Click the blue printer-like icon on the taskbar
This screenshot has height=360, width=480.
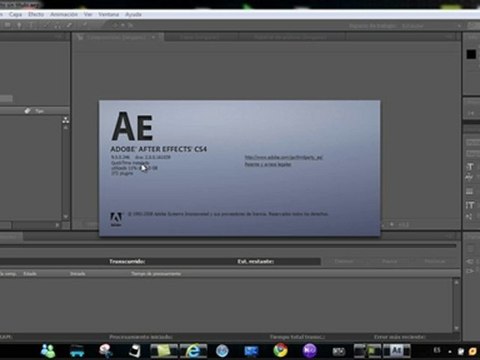77,351
